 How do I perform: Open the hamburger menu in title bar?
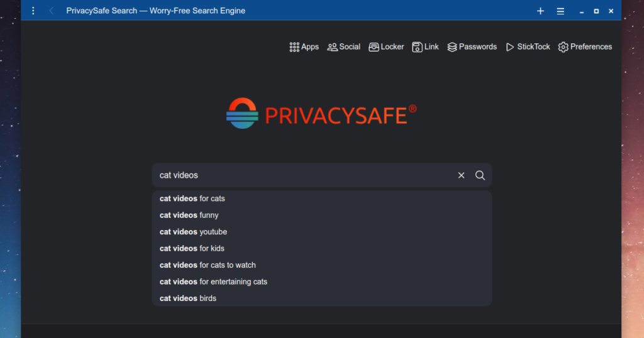560,11
